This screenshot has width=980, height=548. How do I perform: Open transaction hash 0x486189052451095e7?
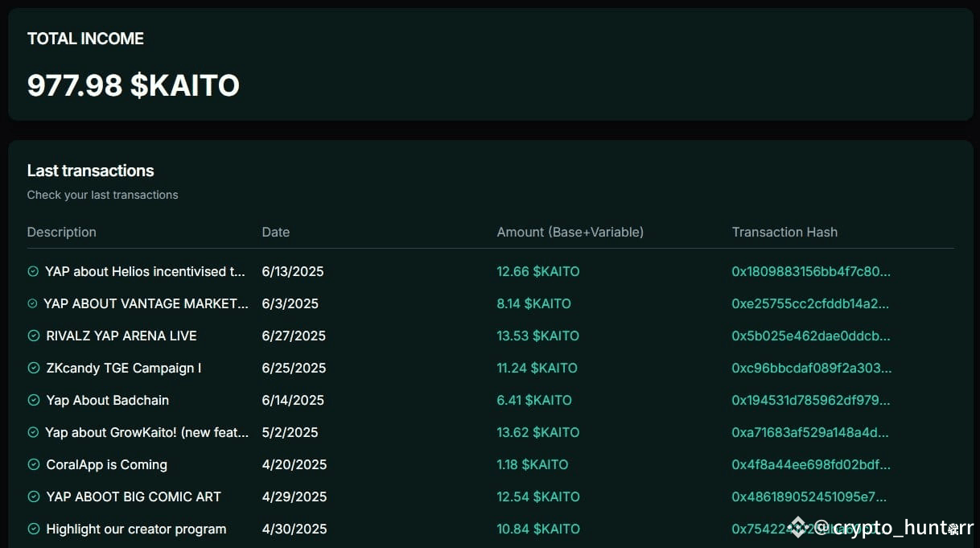coord(809,497)
